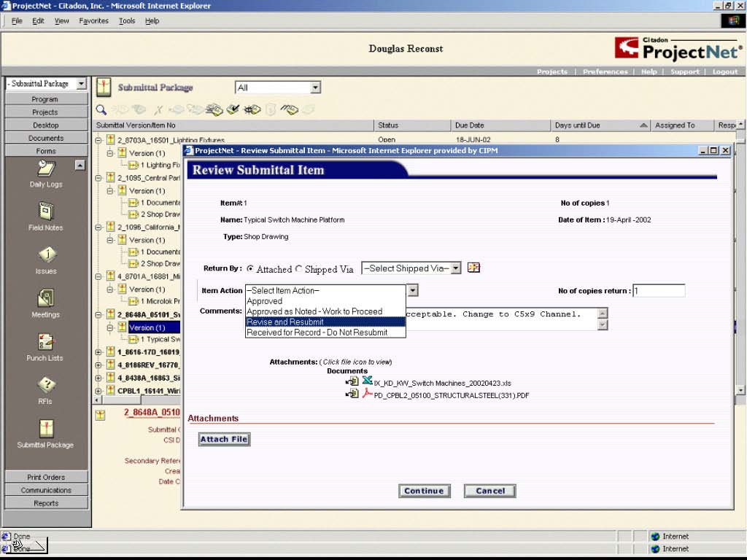747x560 pixels.
Task: Click the checkmark toolbar icon
Action: pos(233,110)
